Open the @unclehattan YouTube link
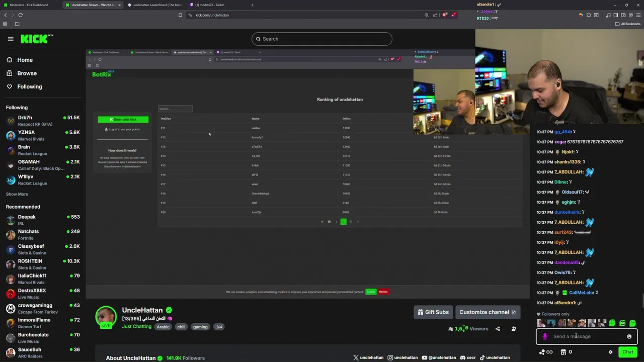This screenshot has width=644, height=362. coord(439,357)
